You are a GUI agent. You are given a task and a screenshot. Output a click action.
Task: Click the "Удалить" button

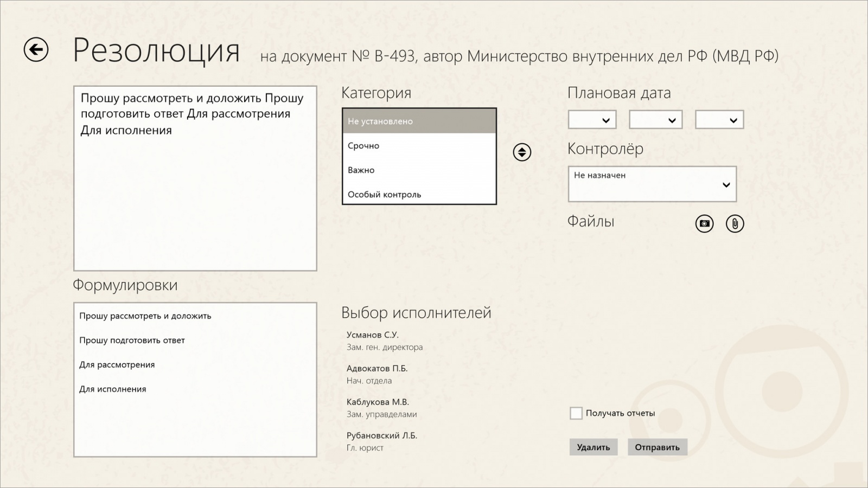[x=593, y=447]
